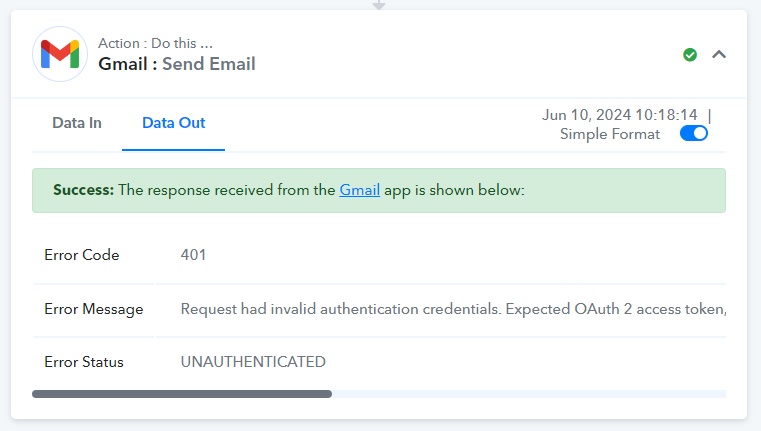Click the UNAUTHENTICATED status value

(x=253, y=362)
